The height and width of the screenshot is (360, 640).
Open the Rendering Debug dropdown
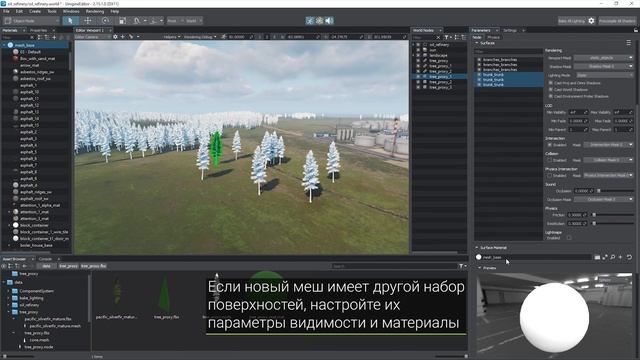[x=200, y=37]
